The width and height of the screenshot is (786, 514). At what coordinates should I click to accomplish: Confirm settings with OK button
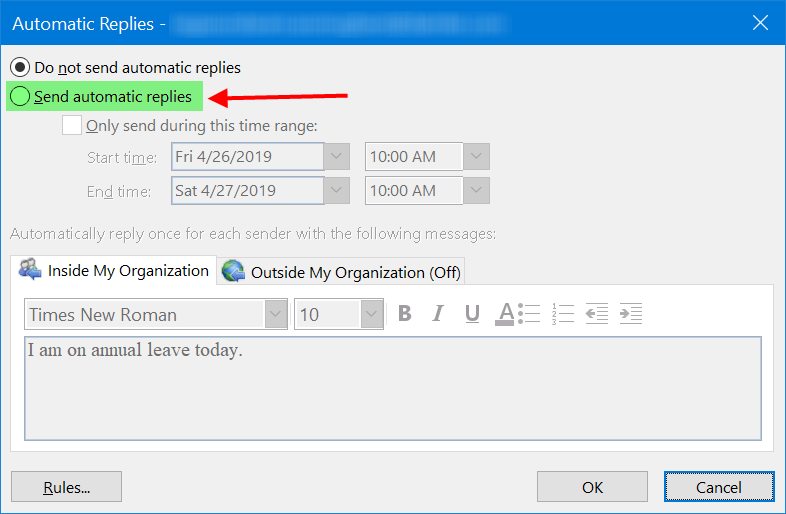[592, 487]
